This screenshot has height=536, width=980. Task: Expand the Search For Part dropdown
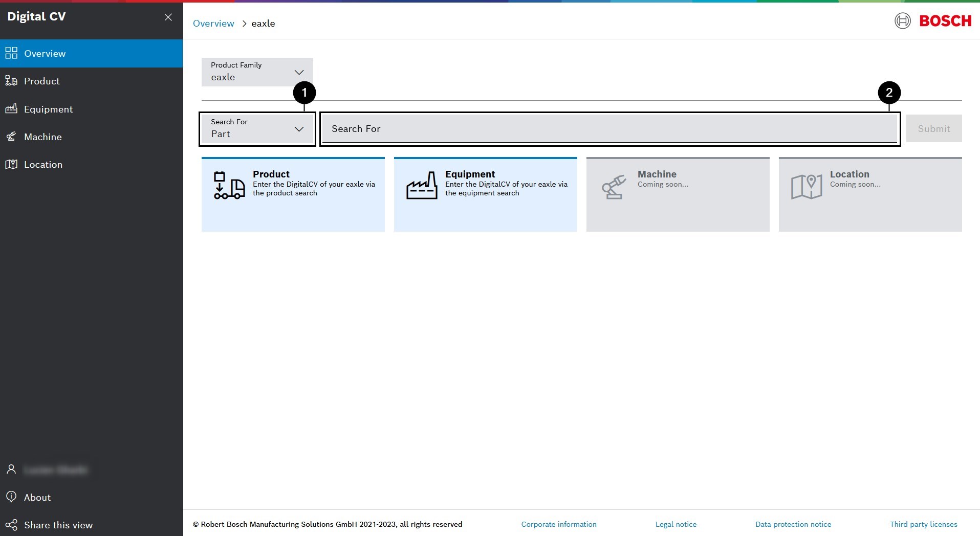[x=257, y=128]
